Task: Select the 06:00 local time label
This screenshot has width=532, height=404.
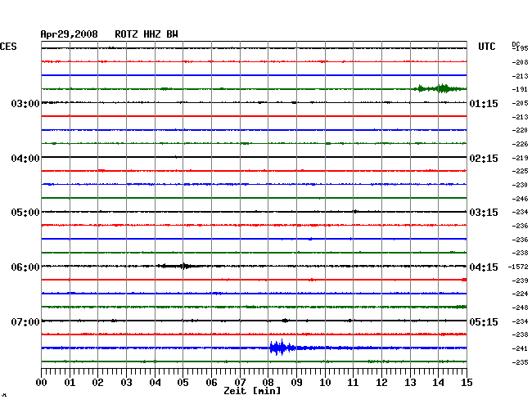Action: (25, 267)
